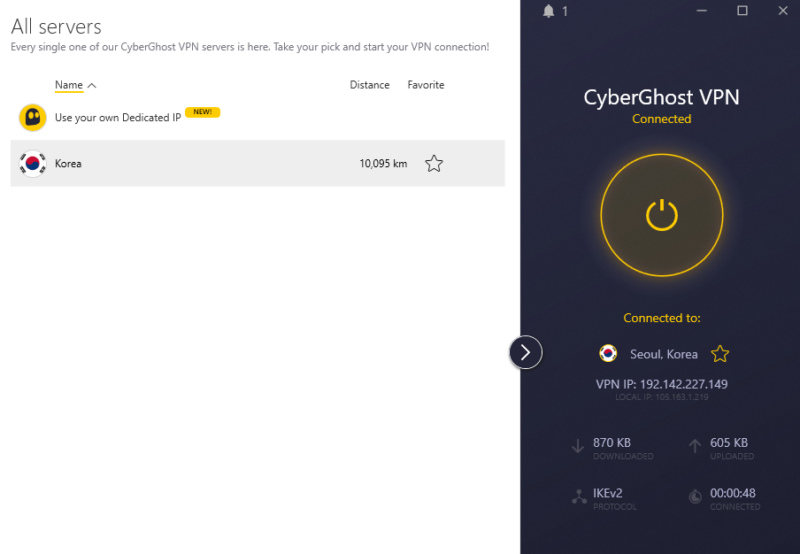Favorite Korea in the server list
This screenshot has height=554, width=800.
[434, 164]
